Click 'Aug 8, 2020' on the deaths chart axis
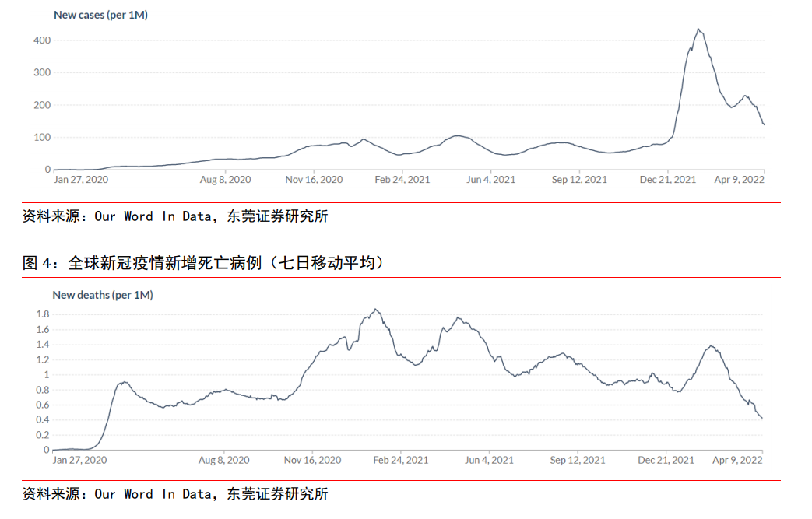This screenshot has height=519, width=812. (223, 460)
